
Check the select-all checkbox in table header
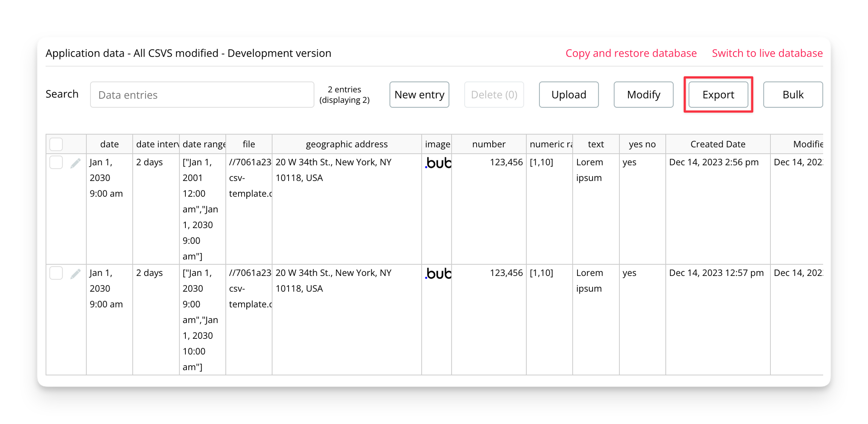(x=56, y=144)
